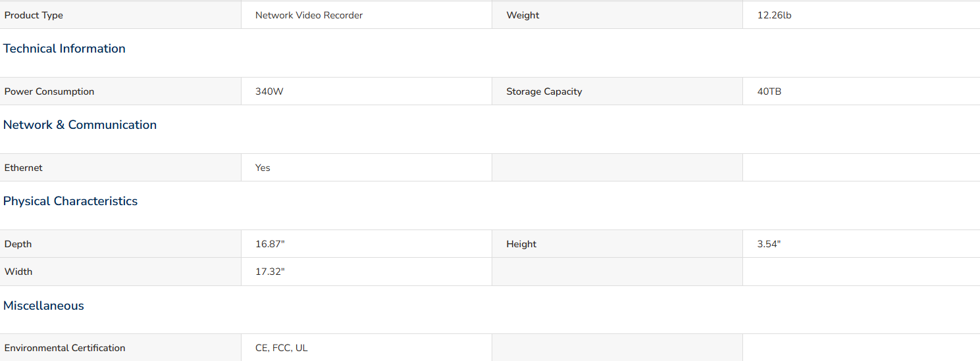
Task: Select the Ethernet Yes value
Action: pyautogui.click(x=263, y=168)
